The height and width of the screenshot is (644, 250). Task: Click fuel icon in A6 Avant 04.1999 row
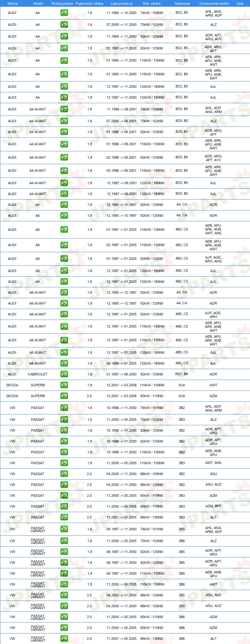(x=64, y=363)
